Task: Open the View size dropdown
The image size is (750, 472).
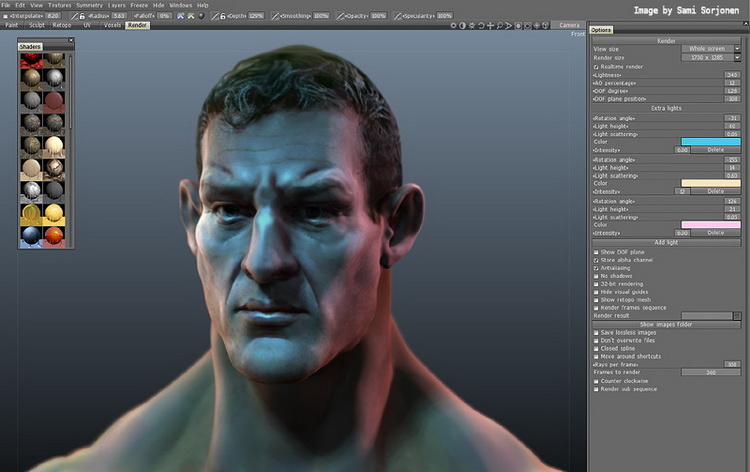Action: tap(710, 48)
